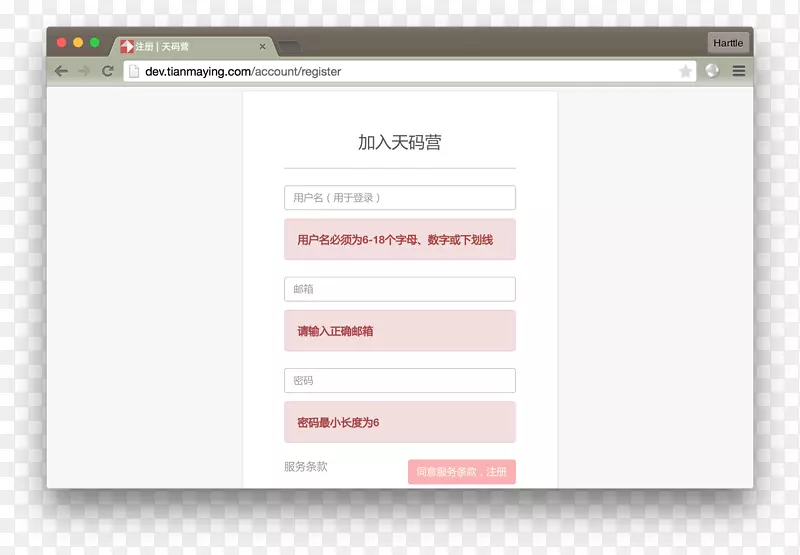Click the browser forward arrow
800x555 pixels.
(84, 71)
